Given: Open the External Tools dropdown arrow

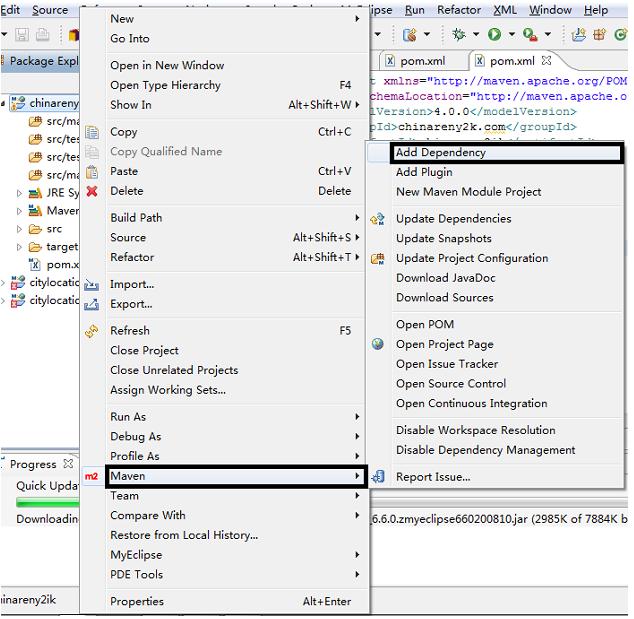Looking at the screenshot, I should coord(547,34).
